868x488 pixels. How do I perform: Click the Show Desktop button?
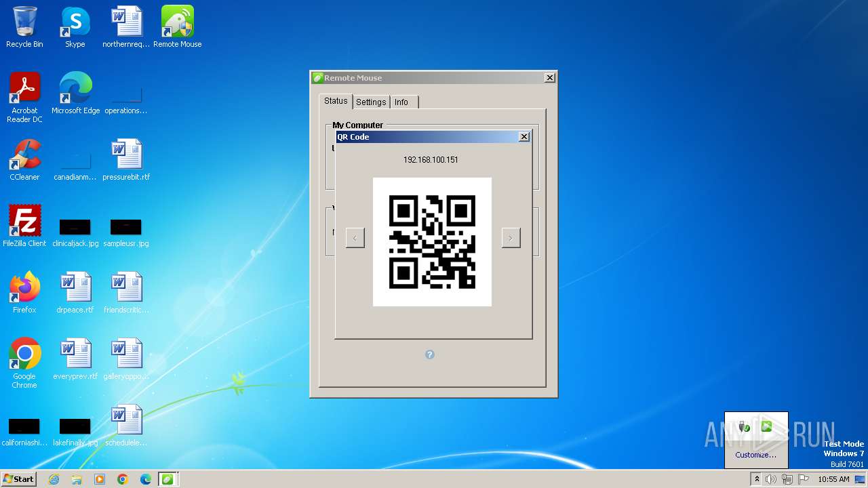(861, 479)
